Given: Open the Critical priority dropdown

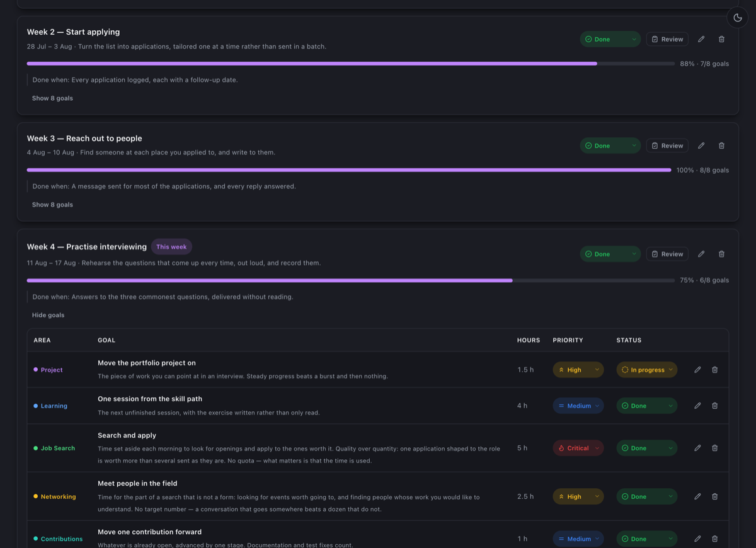Looking at the screenshot, I should coord(578,448).
